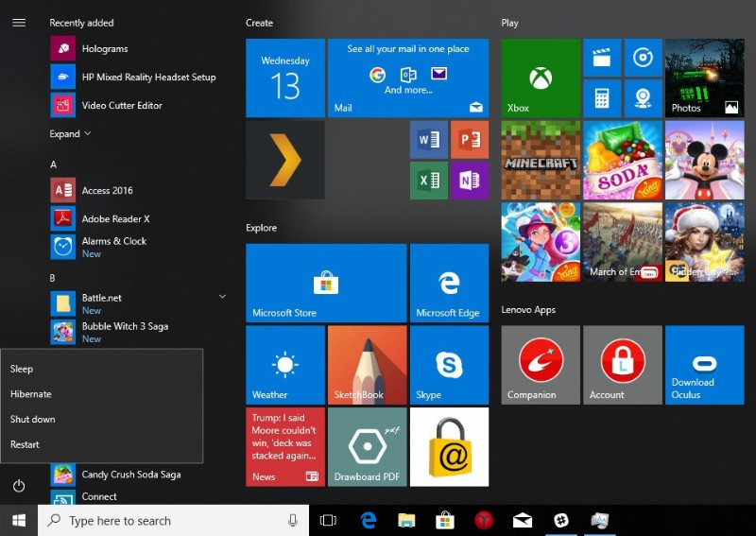Choose Hibernate from the power menu
This screenshot has height=536, width=756.
[102, 394]
